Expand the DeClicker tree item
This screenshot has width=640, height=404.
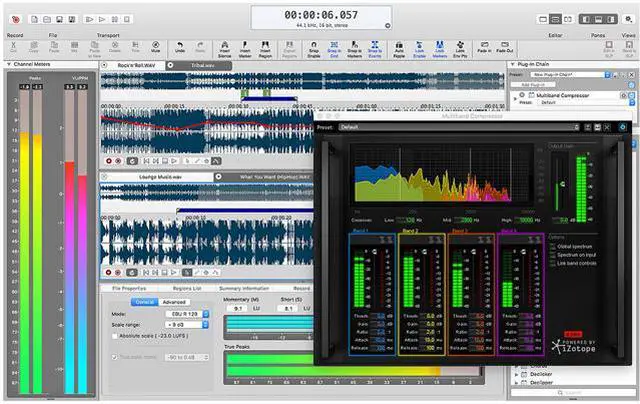click(516, 374)
